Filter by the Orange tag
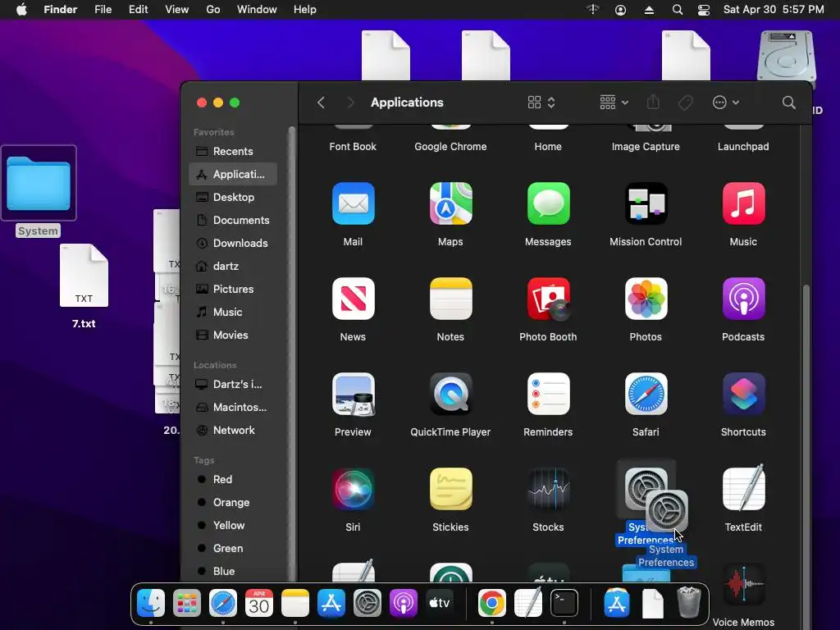 coord(233,503)
